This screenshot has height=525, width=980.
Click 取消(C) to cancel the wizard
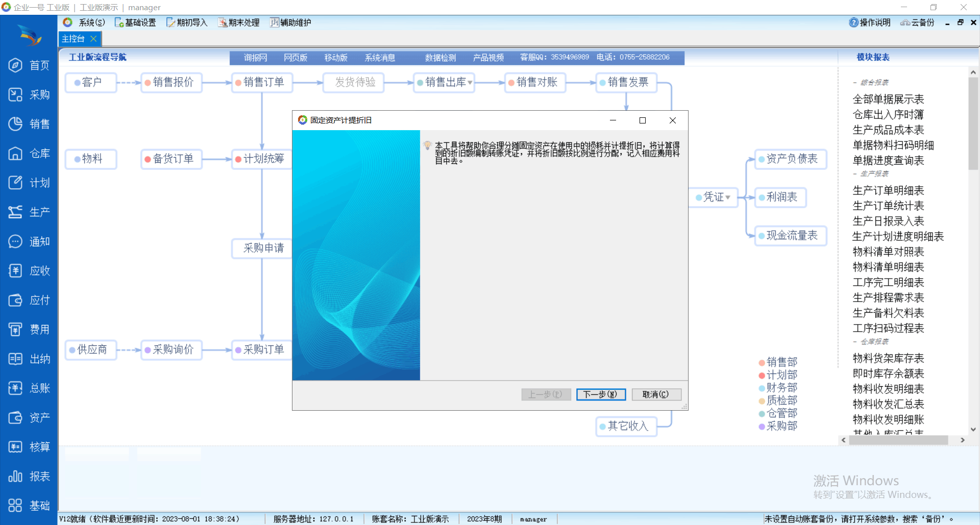[656, 394]
